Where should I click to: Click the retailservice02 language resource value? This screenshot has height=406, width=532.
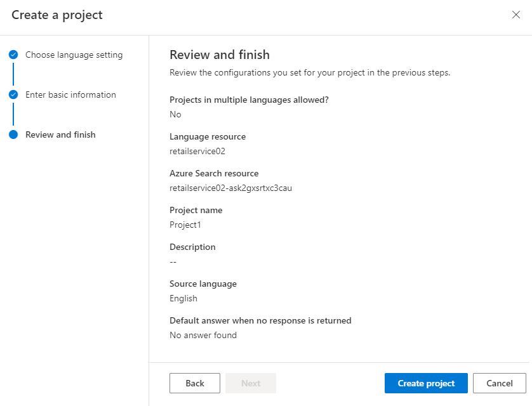tap(197, 152)
